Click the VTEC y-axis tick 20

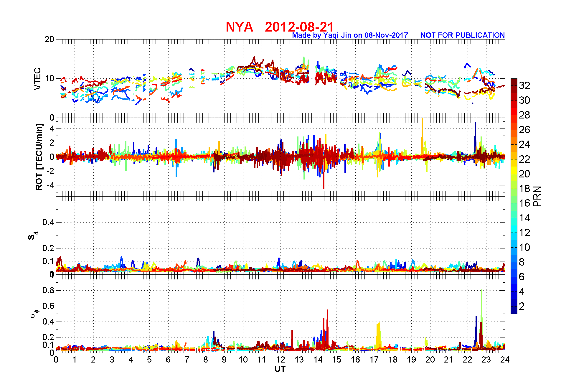coord(49,39)
